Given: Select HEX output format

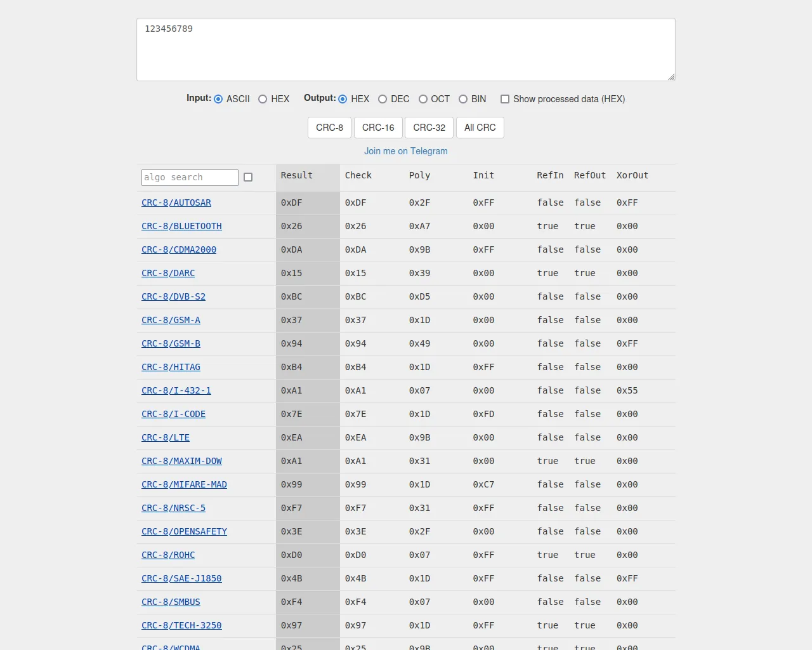Looking at the screenshot, I should point(343,99).
